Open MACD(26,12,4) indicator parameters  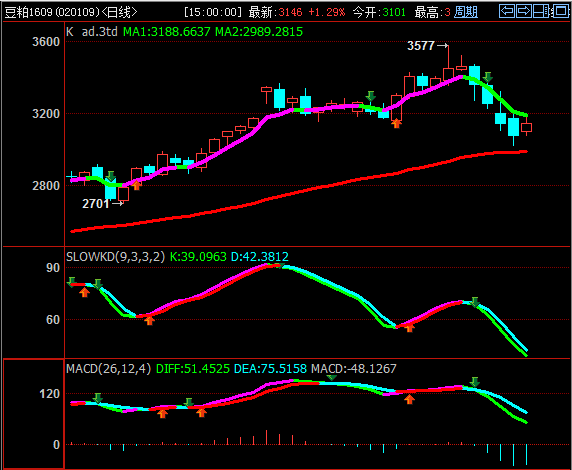tap(108, 369)
